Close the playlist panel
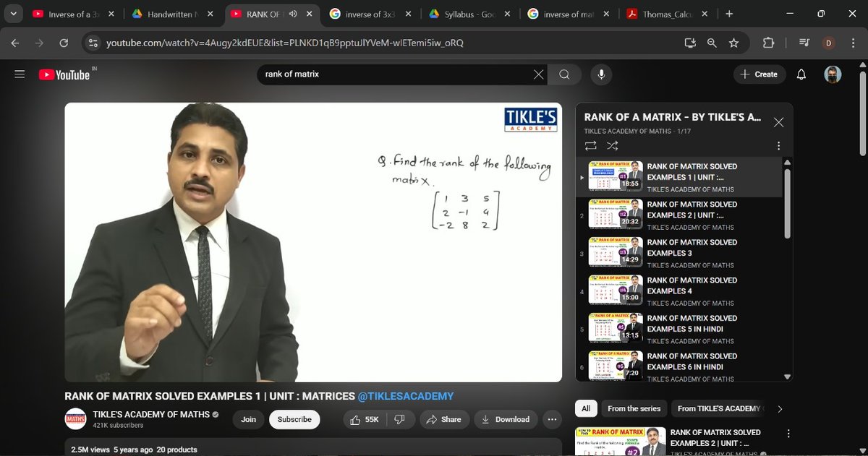 [x=778, y=122]
